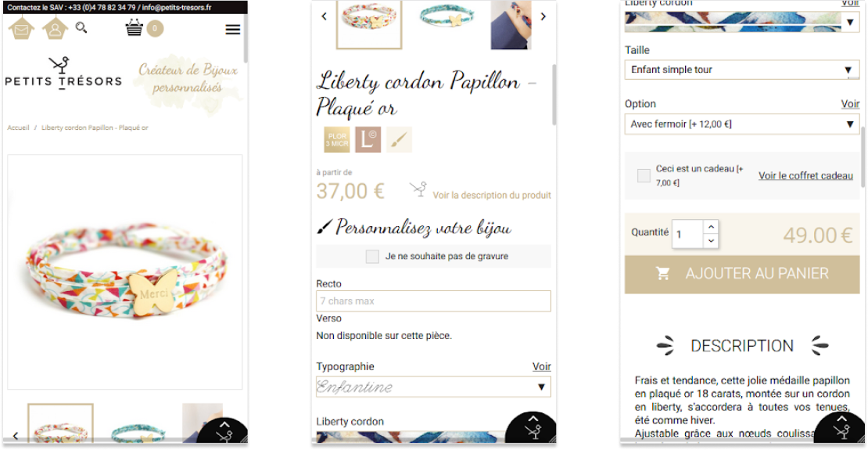
Task: Open the Taille 'Enfant simple tour' dropdown
Action: pyautogui.click(x=742, y=70)
